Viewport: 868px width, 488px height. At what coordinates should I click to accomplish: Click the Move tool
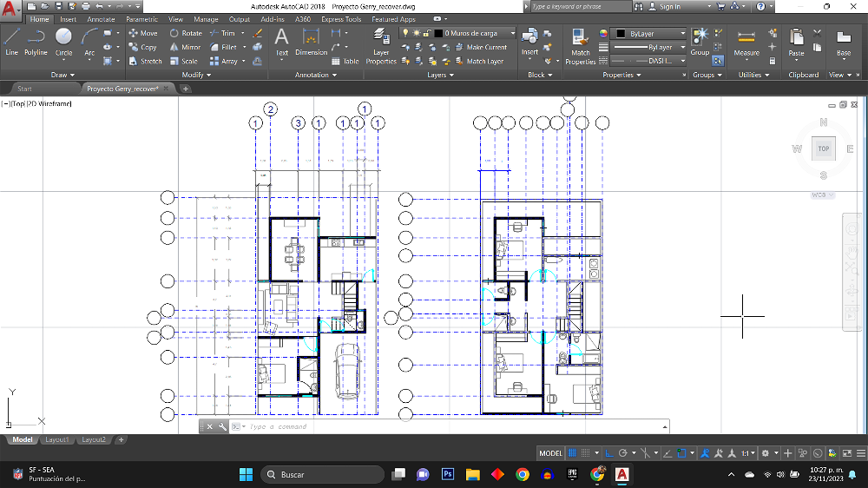point(143,33)
